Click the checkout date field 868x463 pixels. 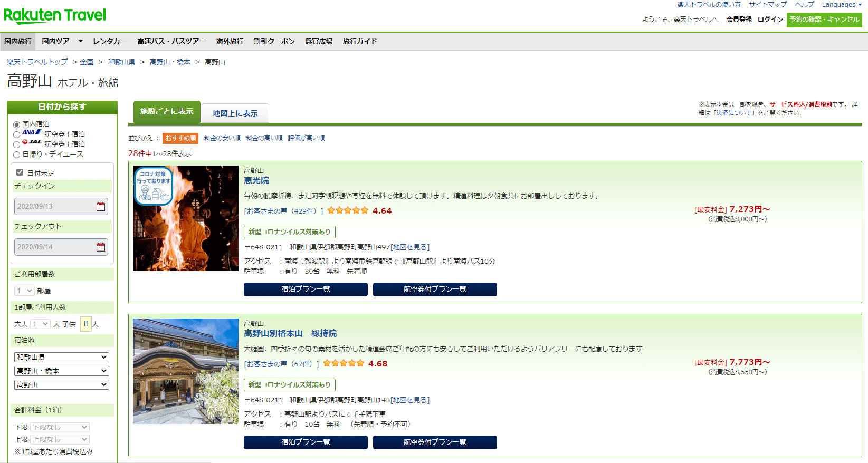coord(61,247)
